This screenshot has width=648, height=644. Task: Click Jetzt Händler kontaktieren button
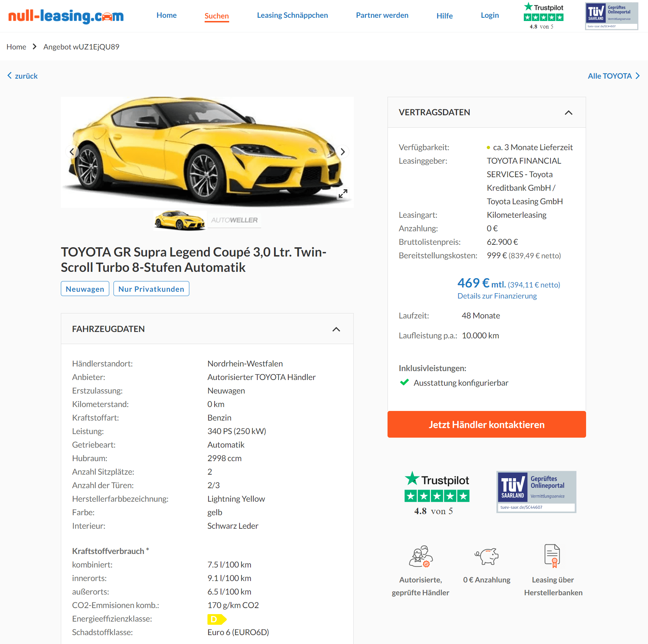coord(486,424)
